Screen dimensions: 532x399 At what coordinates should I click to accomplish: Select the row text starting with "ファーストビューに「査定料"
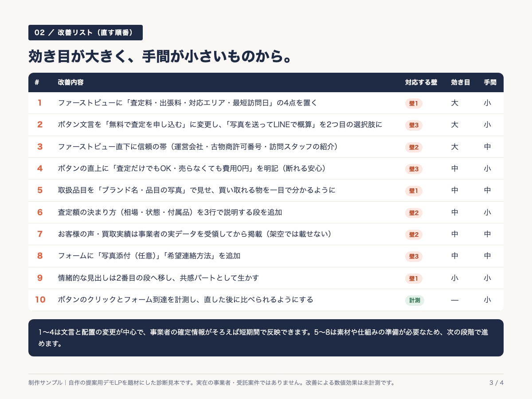[188, 103]
